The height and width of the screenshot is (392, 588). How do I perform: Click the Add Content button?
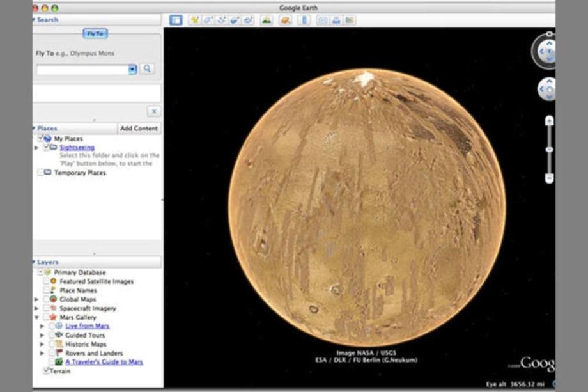click(139, 129)
